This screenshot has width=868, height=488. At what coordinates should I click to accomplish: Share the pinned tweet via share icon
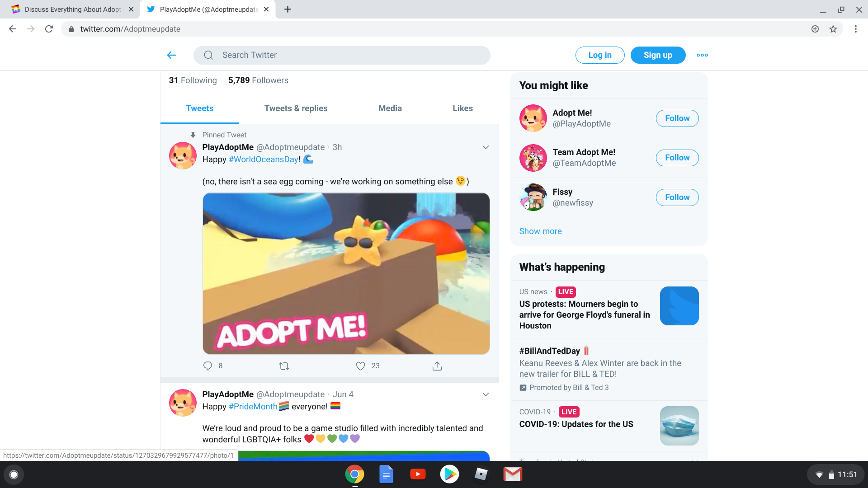(437, 366)
